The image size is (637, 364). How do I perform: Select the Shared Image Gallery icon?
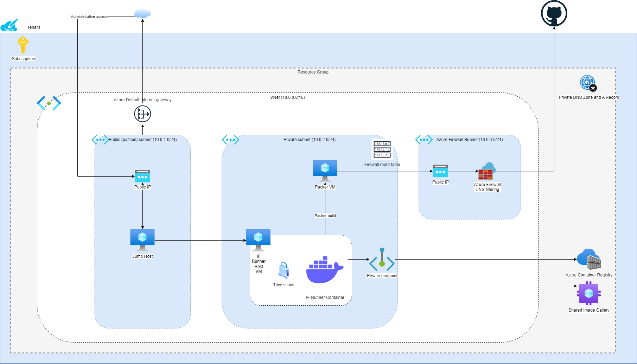[589, 293]
